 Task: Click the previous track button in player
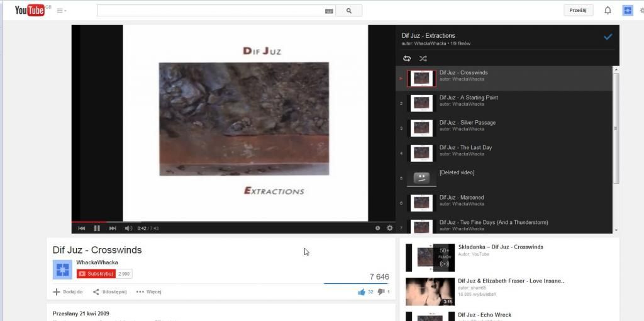[x=81, y=228]
